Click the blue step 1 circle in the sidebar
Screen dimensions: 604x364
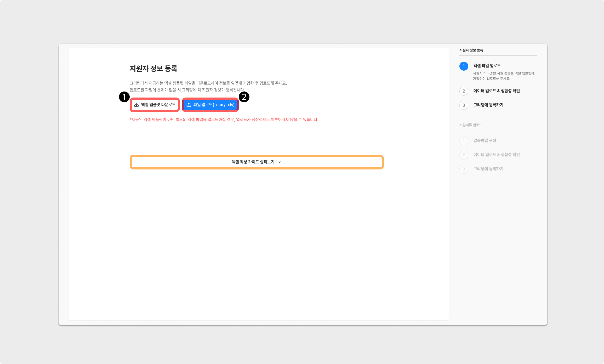(x=464, y=66)
